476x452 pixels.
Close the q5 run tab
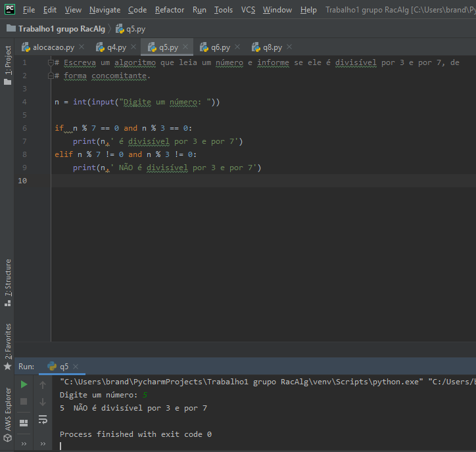coord(76,367)
